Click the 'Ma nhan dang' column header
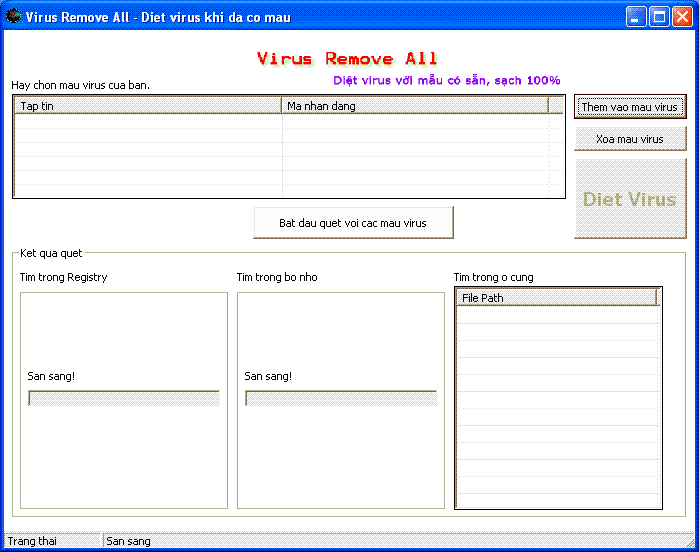699x552 pixels. (x=415, y=106)
